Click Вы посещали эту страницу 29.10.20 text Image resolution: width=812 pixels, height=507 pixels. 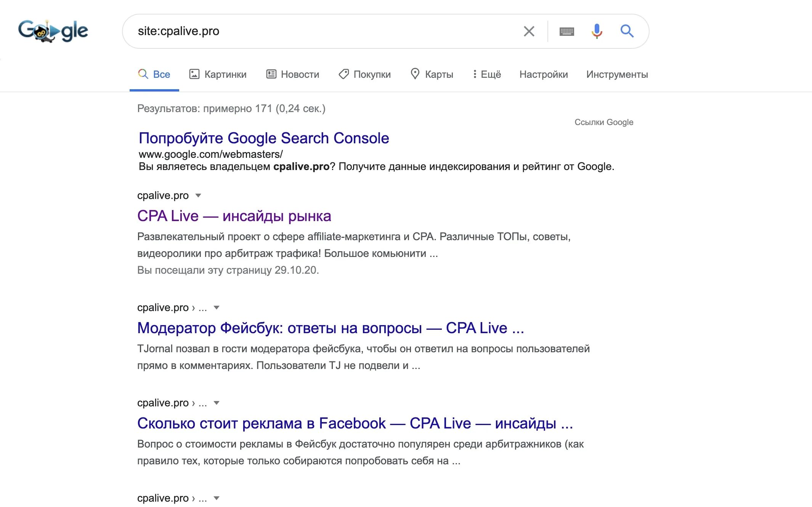(228, 270)
